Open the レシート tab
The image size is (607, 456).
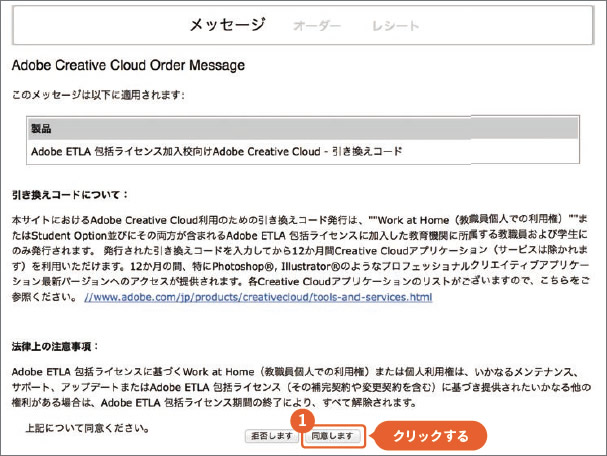[395, 26]
